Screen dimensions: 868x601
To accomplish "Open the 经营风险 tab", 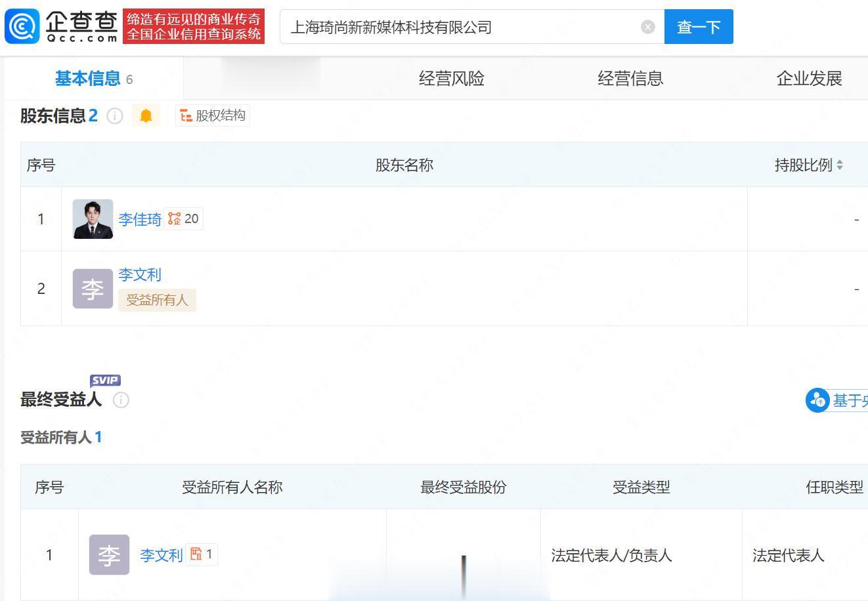I will click(x=452, y=79).
